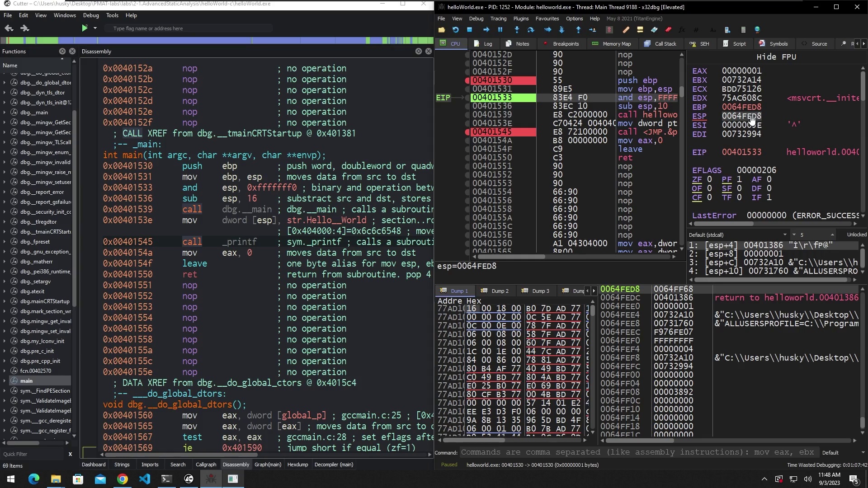Open the Scylla plugin icon in x32dbg
This screenshot has height=488, width=868.
point(609,30)
